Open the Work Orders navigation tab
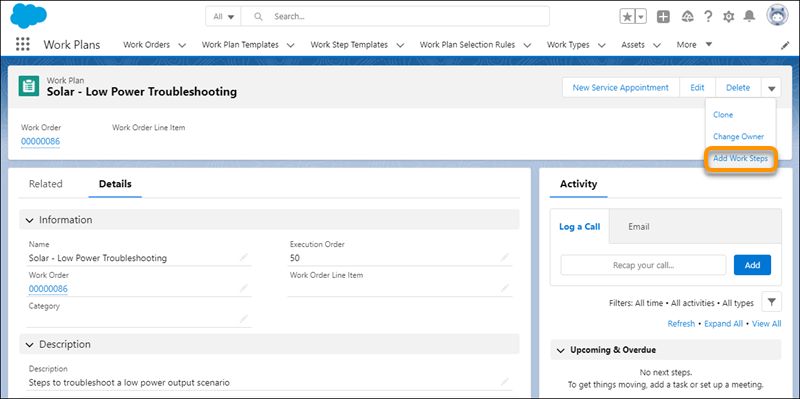Viewport: 800px width, 399px height. pos(146,45)
